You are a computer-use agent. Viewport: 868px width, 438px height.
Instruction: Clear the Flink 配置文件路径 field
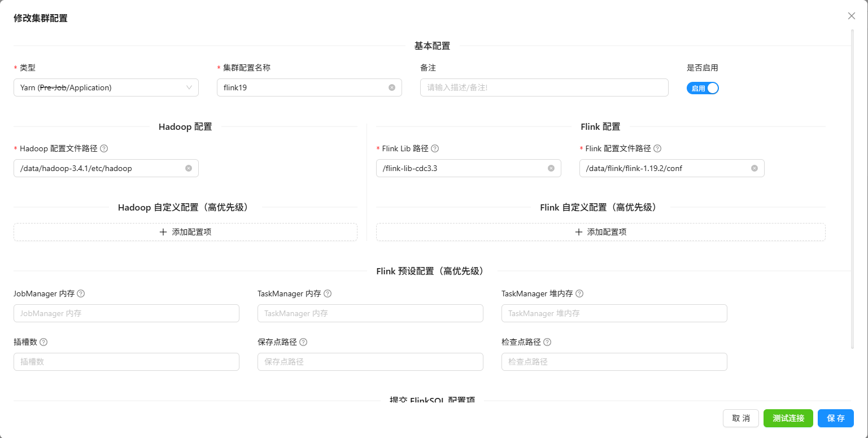754,168
